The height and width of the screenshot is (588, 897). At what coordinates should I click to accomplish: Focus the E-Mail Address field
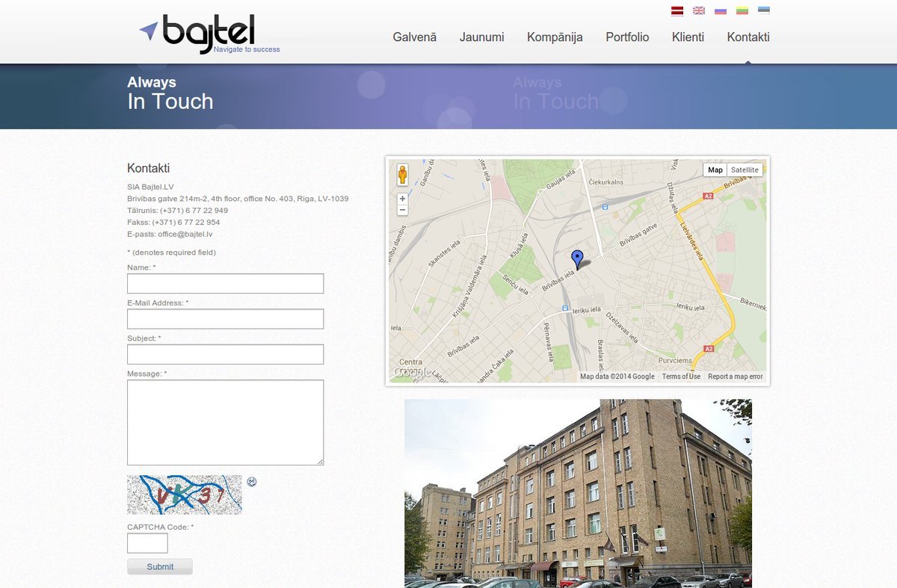[226, 319]
